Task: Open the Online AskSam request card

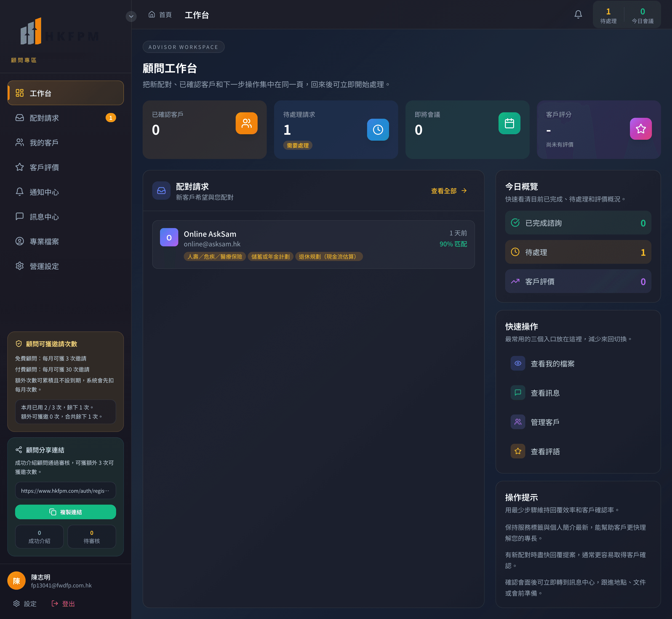Action: coord(313,245)
